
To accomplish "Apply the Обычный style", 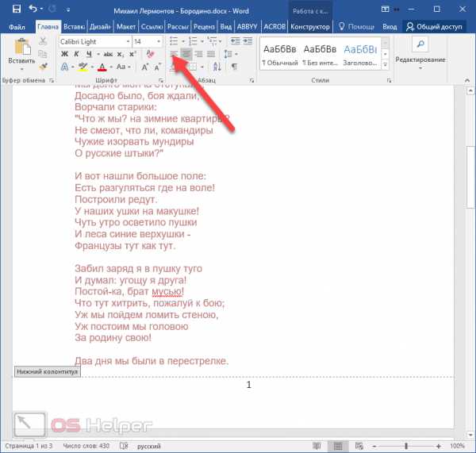I will pyautogui.click(x=280, y=55).
